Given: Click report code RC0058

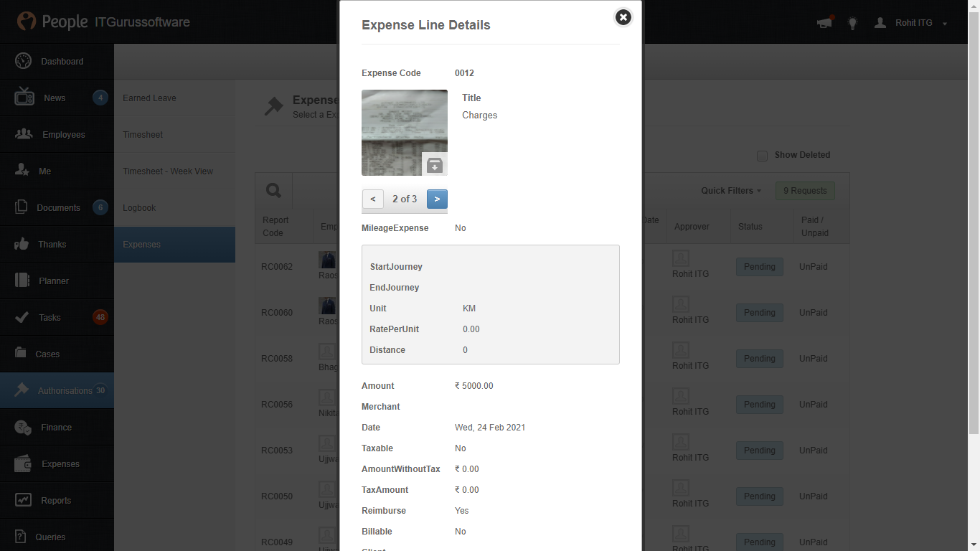Looking at the screenshot, I should pos(277,359).
